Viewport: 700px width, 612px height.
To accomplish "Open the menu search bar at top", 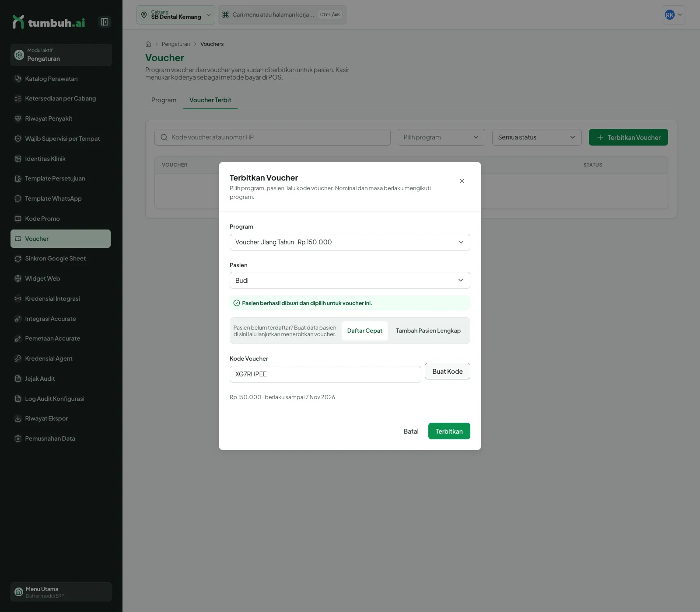I will click(x=282, y=15).
